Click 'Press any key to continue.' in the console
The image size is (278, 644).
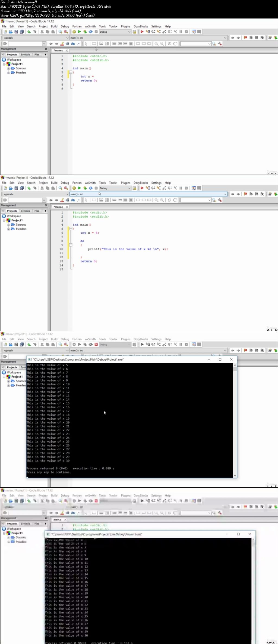(x=49, y=472)
